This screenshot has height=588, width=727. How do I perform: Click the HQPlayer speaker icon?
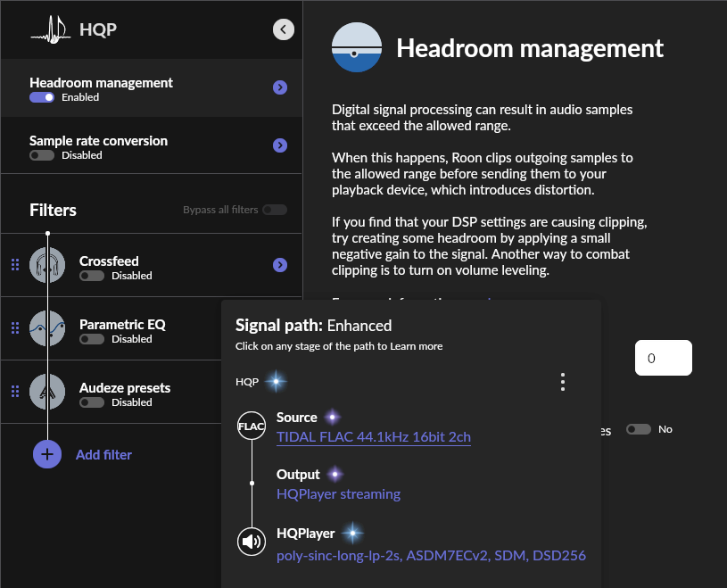tap(252, 542)
